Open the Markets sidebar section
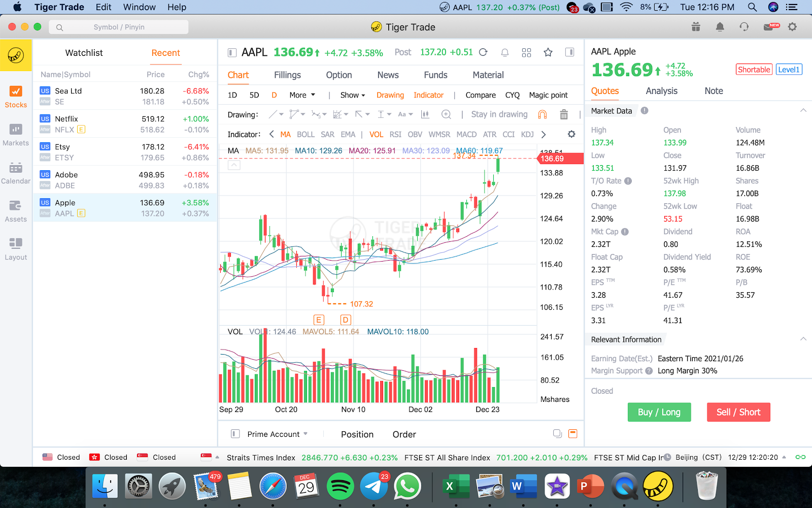The image size is (812, 508). click(16, 135)
